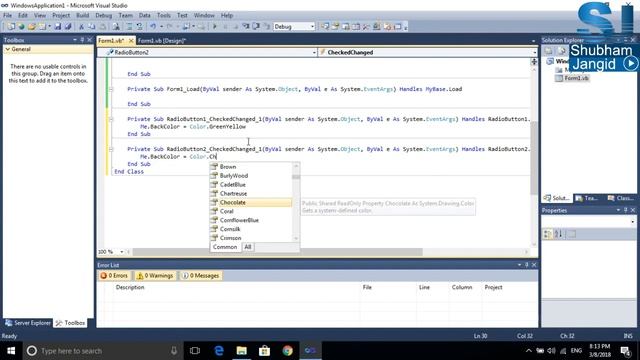Open the Debug menu
640x360 pixels.
[x=104, y=16]
